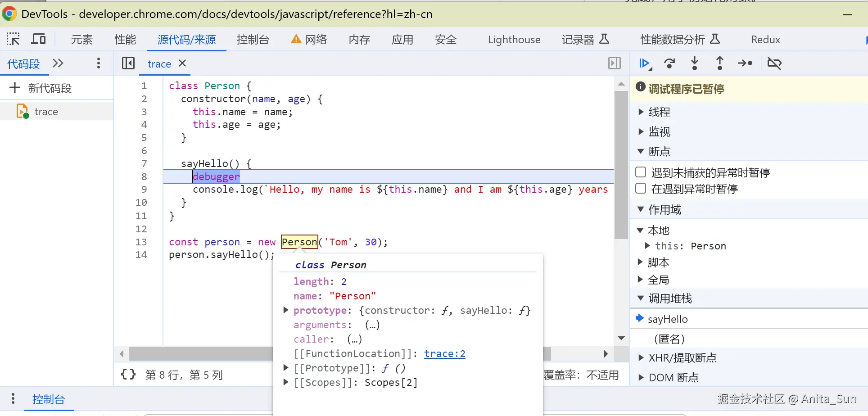This screenshot has width=868, height=416.
Task: Click the arguments (…) getter value
Action: 372,325
